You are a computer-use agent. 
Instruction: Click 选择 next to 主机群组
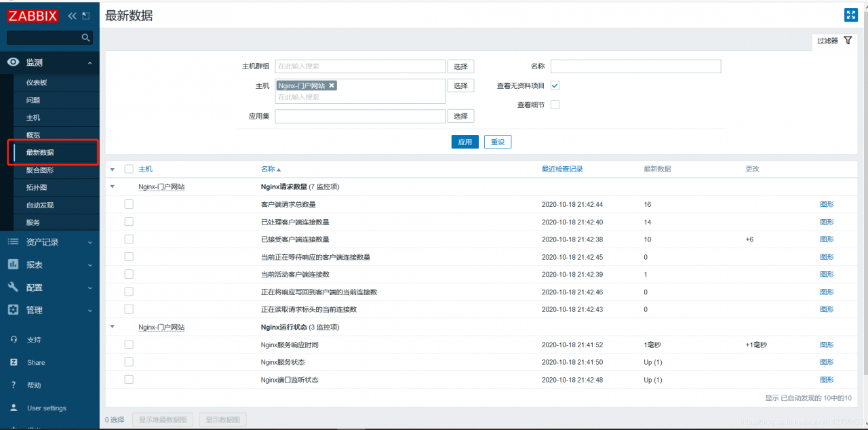click(460, 66)
